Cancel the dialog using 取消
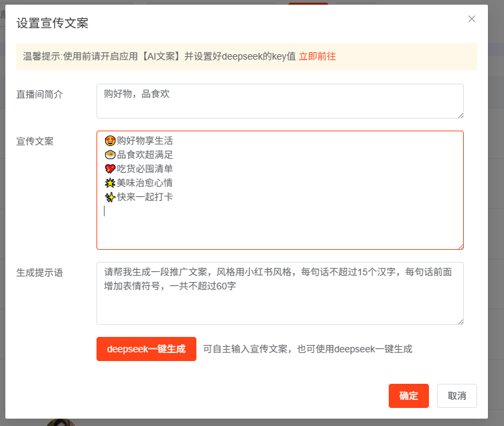The height and width of the screenshot is (426, 504). [x=456, y=396]
